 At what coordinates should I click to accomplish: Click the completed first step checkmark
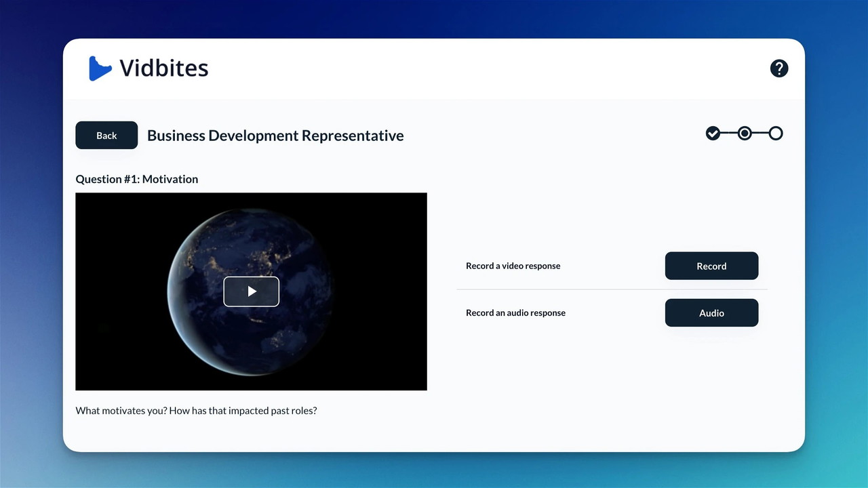click(713, 134)
